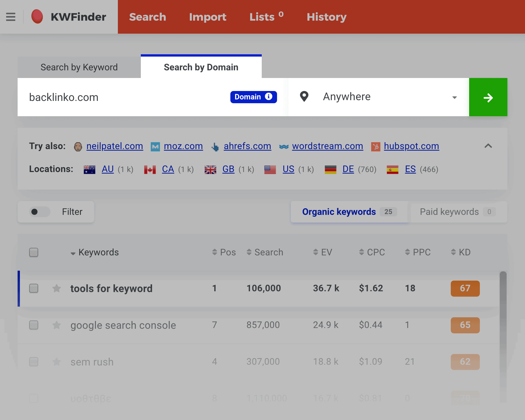Open the wordstream.com link

(x=328, y=146)
